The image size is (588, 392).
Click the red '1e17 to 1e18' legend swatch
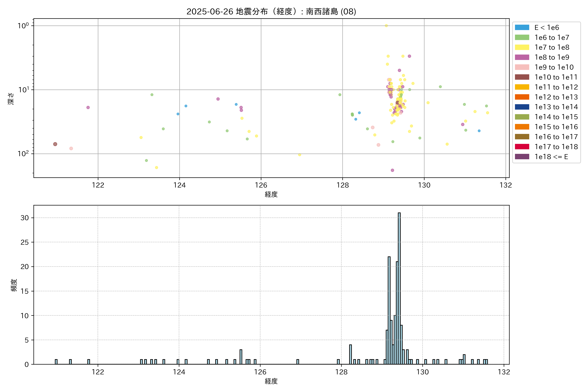[522, 147]
